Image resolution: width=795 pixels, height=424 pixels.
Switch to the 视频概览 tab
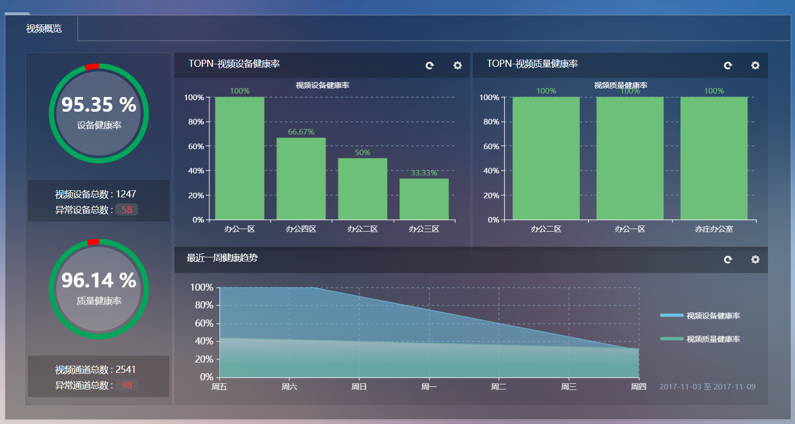point(44,29)
